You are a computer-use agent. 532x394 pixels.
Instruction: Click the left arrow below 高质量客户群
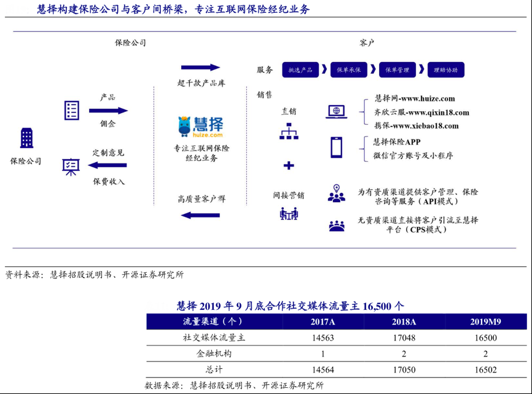200,215
